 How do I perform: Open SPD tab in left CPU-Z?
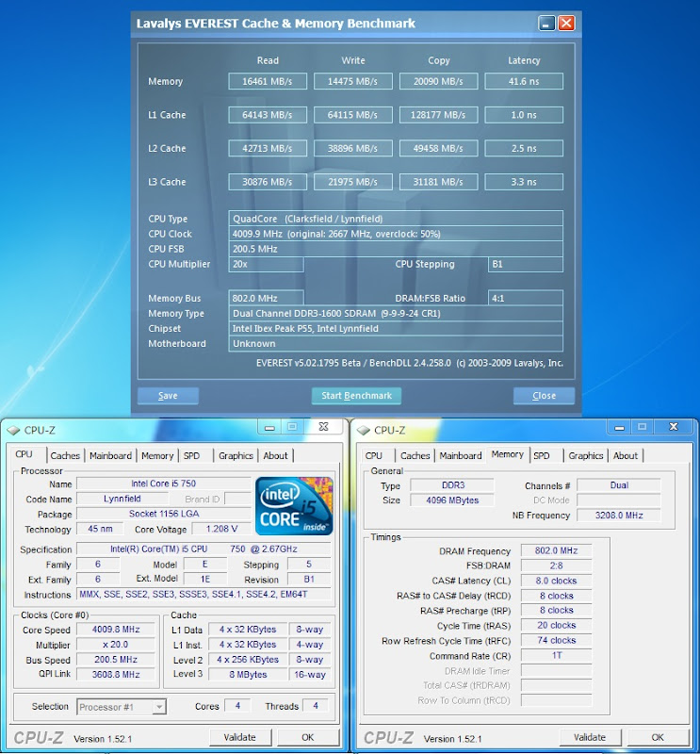click(191, 456)
